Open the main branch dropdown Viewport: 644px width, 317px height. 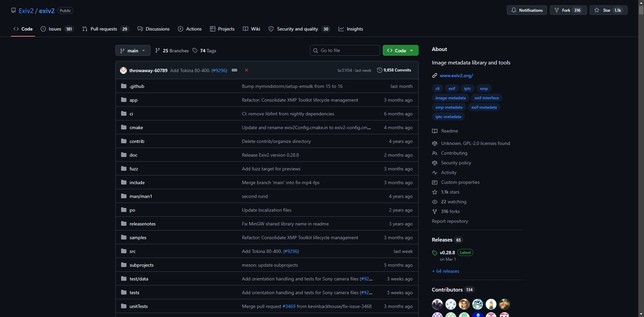pyautogui.click(x=133, y=51)
